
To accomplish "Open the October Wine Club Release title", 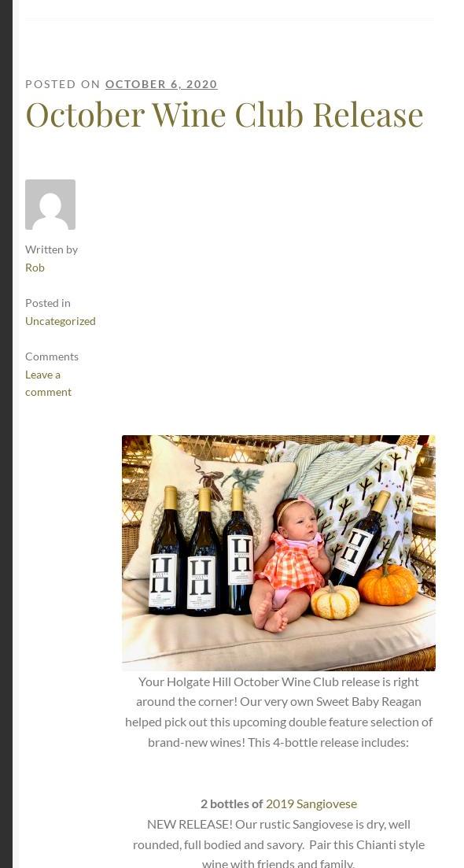I will tap(225, 114).
